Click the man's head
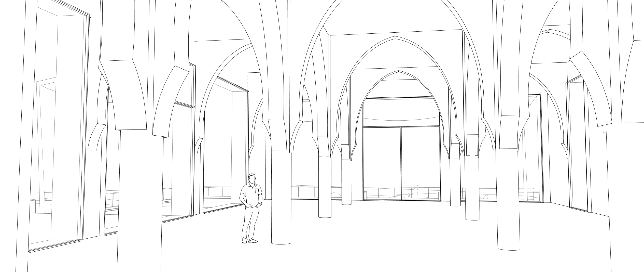This screenshot has width=644, height=272. [252, 179]
